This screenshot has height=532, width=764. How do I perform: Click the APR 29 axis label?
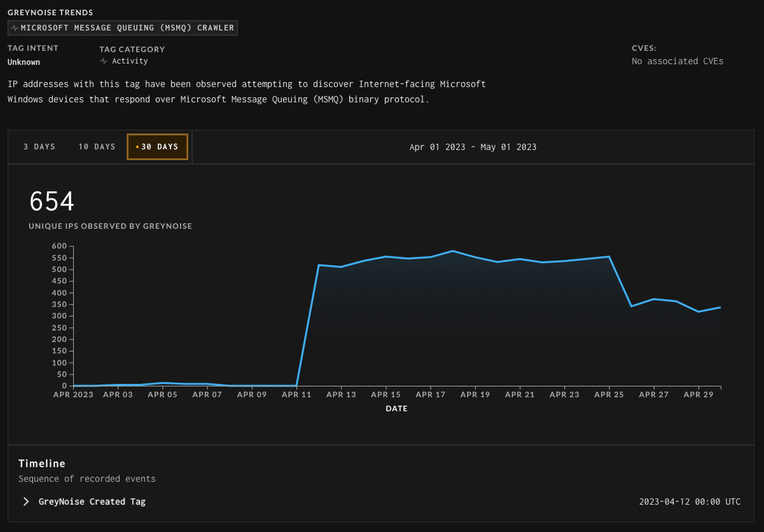click(x=698, y=395)
